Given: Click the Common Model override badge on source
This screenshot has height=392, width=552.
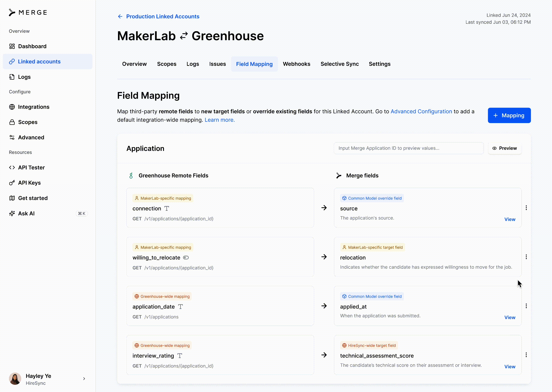Looking at the screenshot, I should tap(372, 198).
